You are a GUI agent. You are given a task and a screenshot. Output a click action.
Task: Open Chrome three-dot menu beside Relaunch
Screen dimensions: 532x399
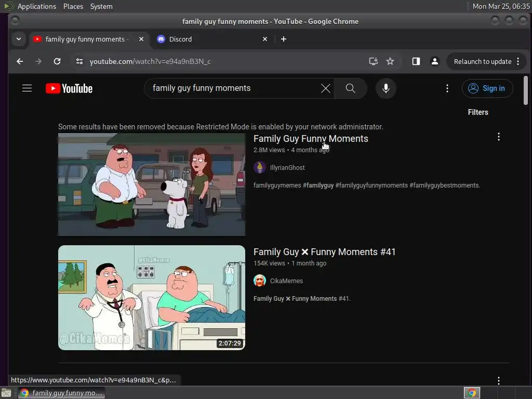pyautogui.click(x=518, y=61)
